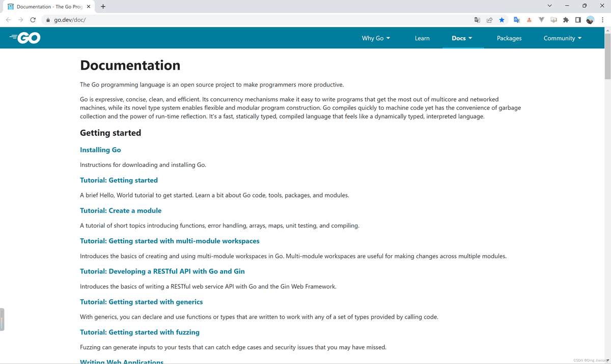611x364 pixels.
Task: Expand the Docs dropdown menu
Action: [x=462, y=38]
